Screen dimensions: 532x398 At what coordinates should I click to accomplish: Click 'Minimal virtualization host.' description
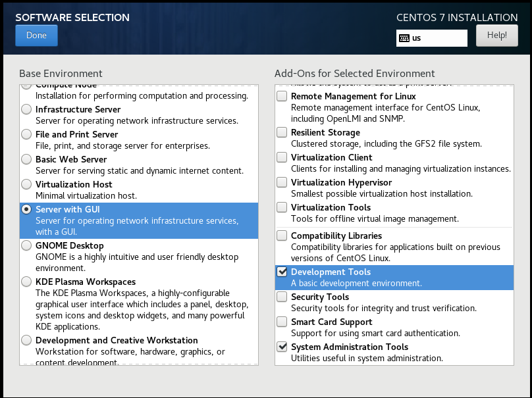point(86,196)
